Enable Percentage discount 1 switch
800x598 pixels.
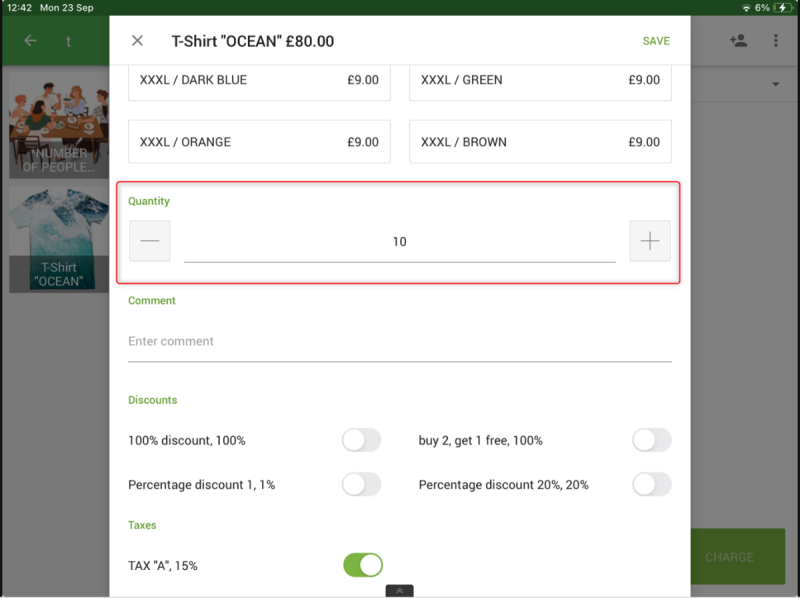pyautogui.click(x=361, y=484)
